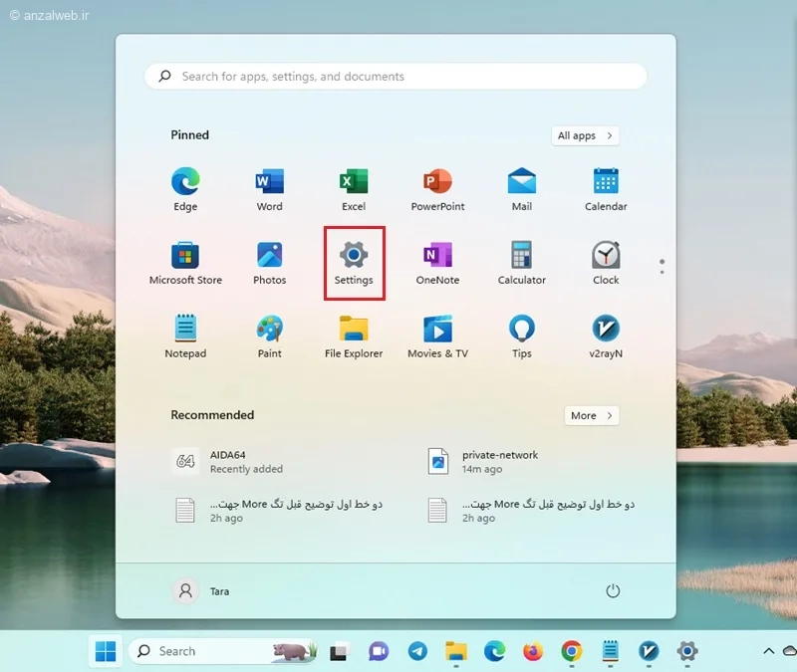Click the Power button
The width and height of the screenshot is (797, 672).
click(613, 590)
